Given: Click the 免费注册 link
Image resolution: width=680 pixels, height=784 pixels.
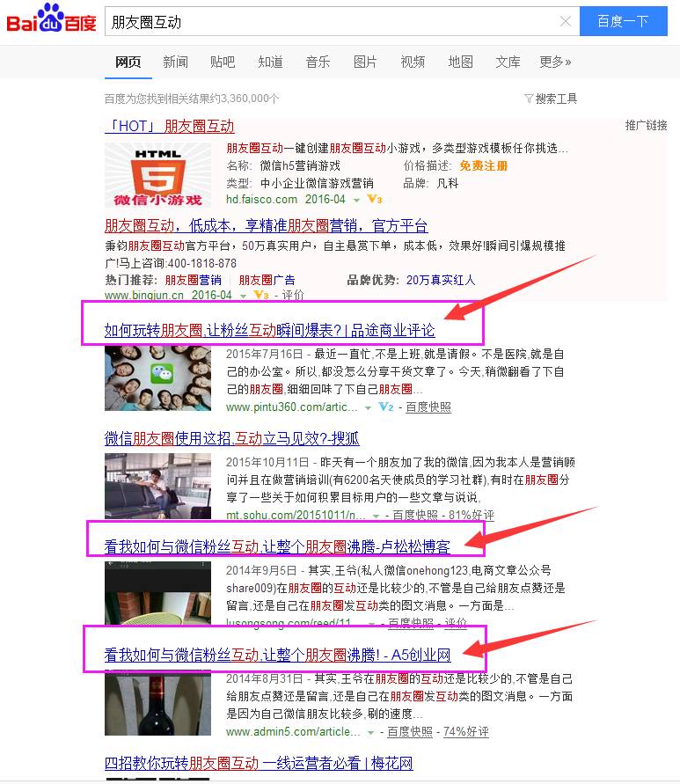Looking at the screenshot, I should tap(484, 166).
